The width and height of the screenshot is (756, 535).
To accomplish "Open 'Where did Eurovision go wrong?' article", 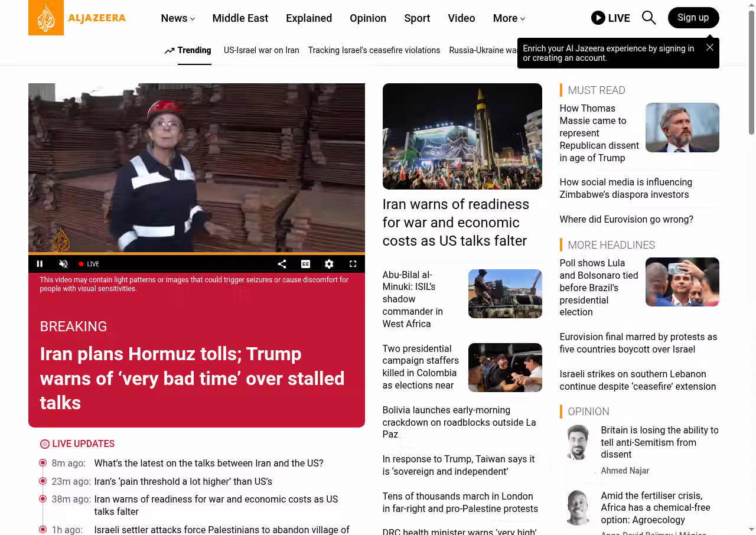I will tap(627, 219).
